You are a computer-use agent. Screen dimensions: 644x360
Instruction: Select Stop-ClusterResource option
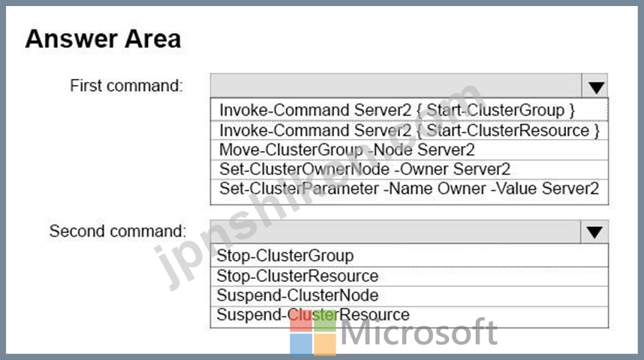(409, 277)
